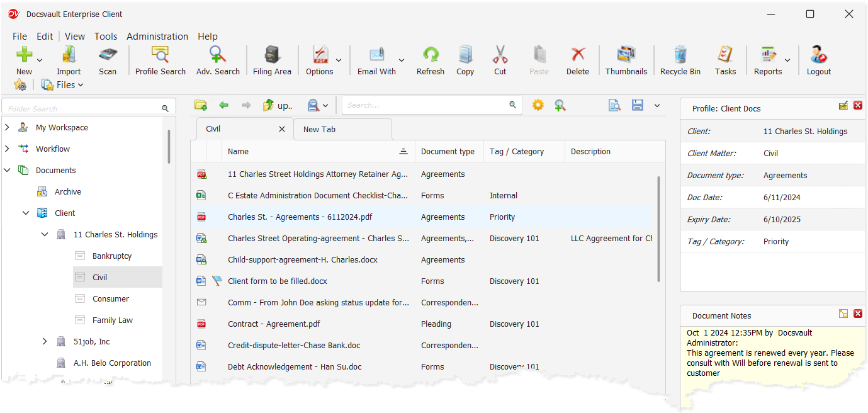Open the File menu

tap(20, 37)
